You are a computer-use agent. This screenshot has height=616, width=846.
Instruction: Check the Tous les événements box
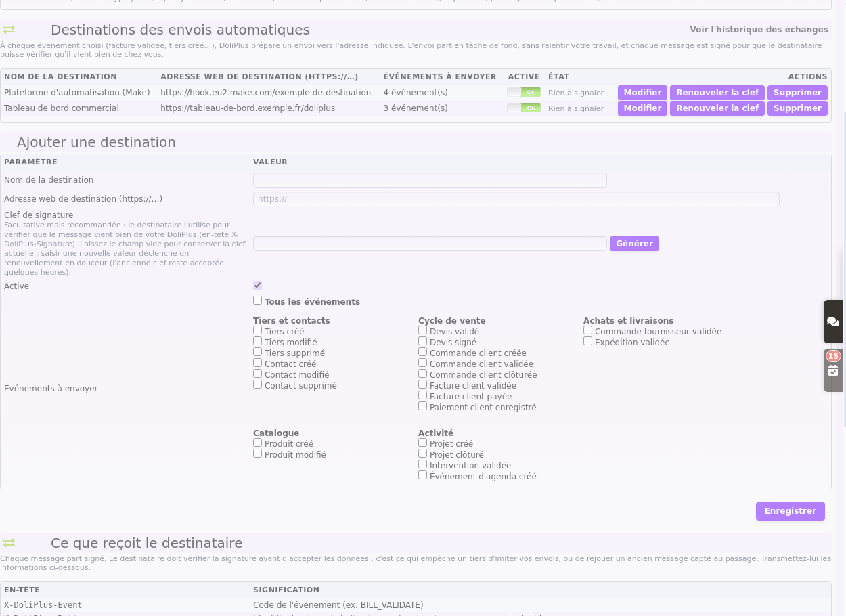[x=257, y=301]
